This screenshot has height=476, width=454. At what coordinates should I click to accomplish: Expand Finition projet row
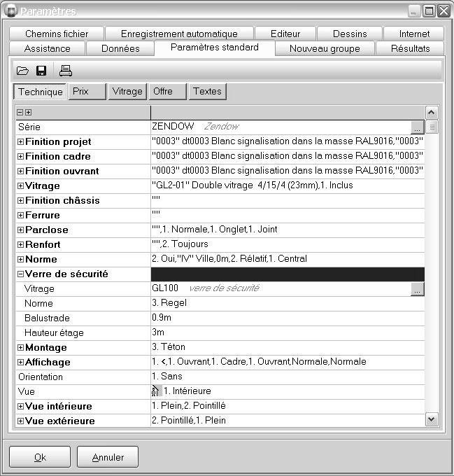[20, 142]
